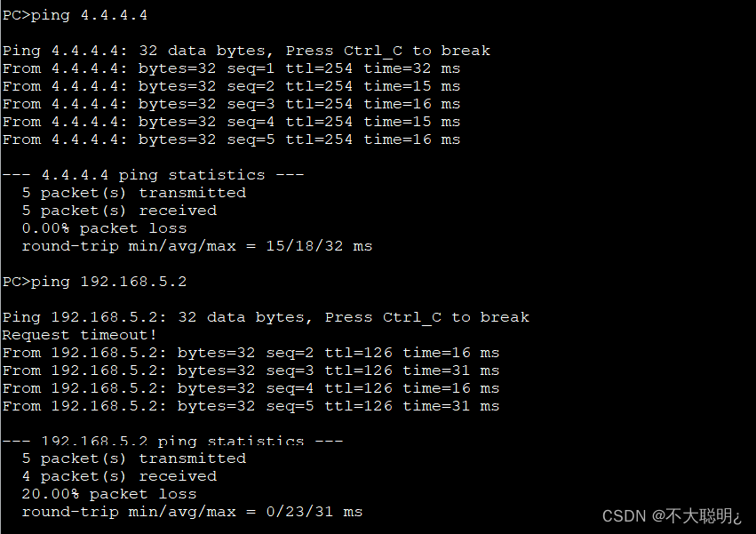Image resolution: width=756 pixels, height=534 pixels.
Task: Click the seq=5 ttl=126 reply from 192.168.5.2
Action: (251, 406)
